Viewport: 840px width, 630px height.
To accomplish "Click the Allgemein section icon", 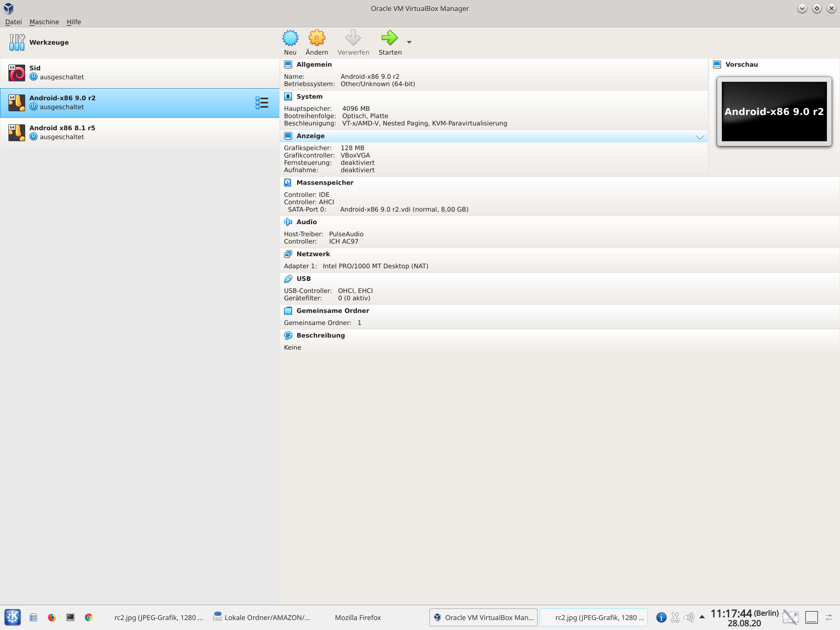I will tap(288, 65).
